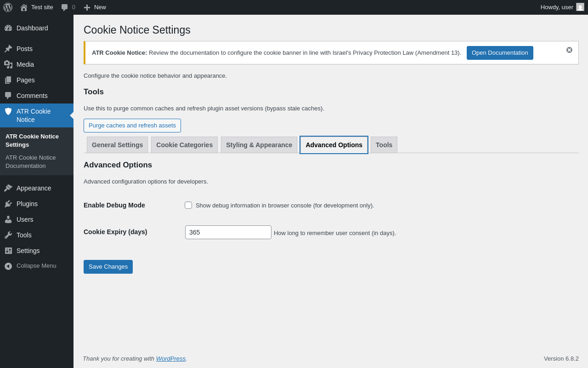Open the Pages menu label
The height and width of the screenshot is (368, 588).
[x=26, y=80]
